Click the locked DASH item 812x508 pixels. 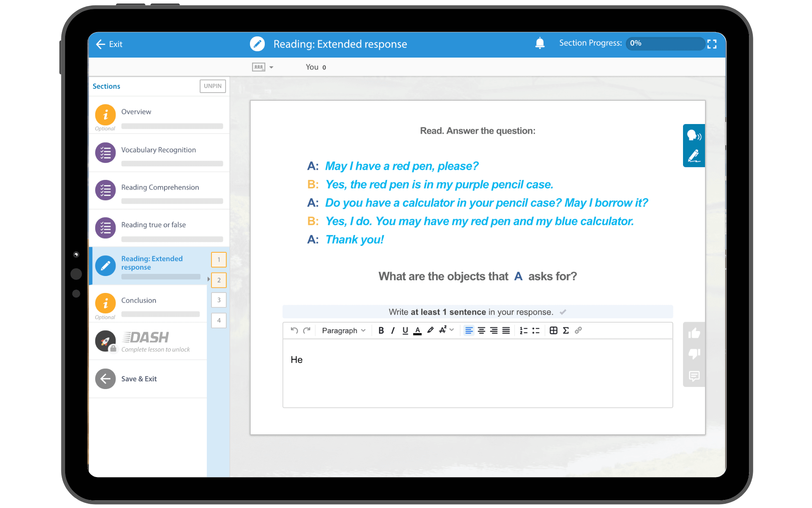pos(148,341)
